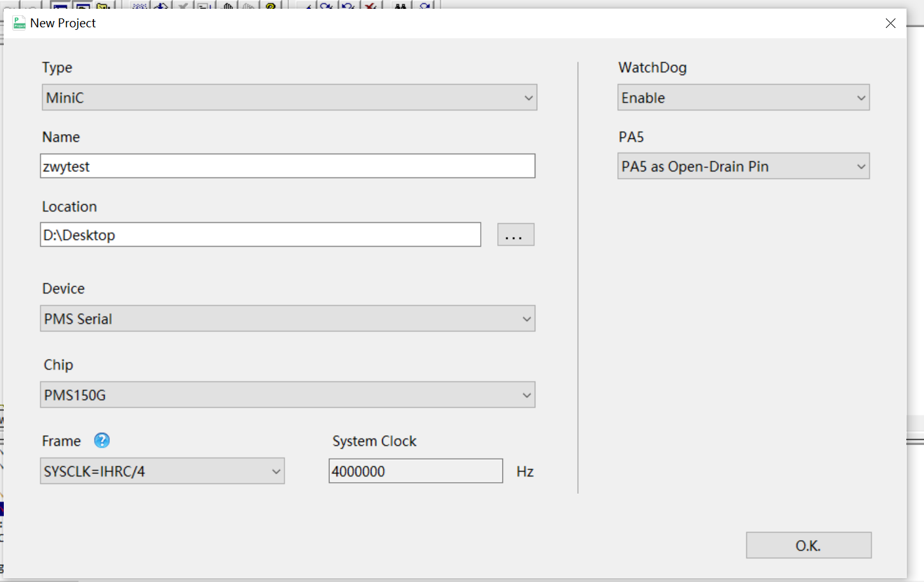The height and width of the screenshot is (582, 924).
Task: Open the PA5 dropdown Open-Drain Pin
Action: point(744,166)
